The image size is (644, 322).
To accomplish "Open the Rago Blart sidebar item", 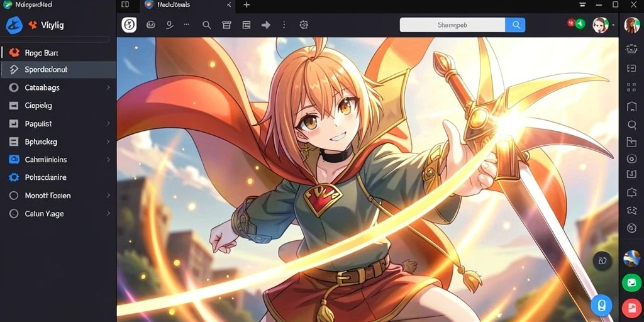I will (x=58, y=53).
